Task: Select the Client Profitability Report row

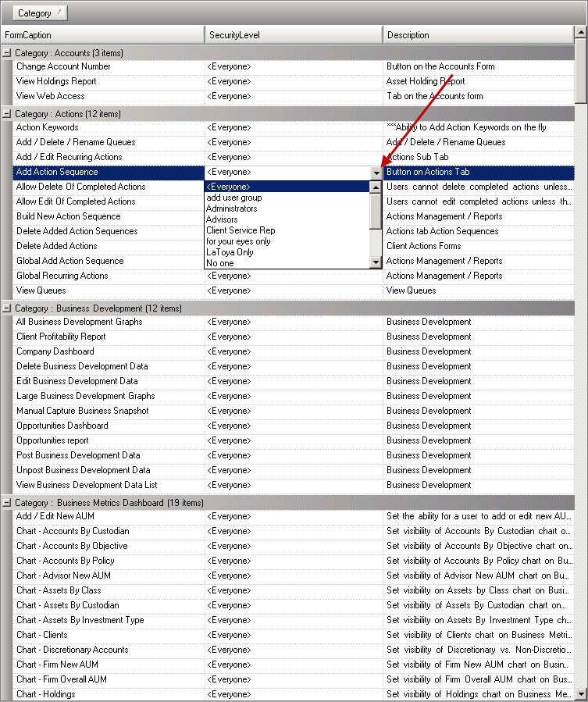Action: click(x=294, y=337)
